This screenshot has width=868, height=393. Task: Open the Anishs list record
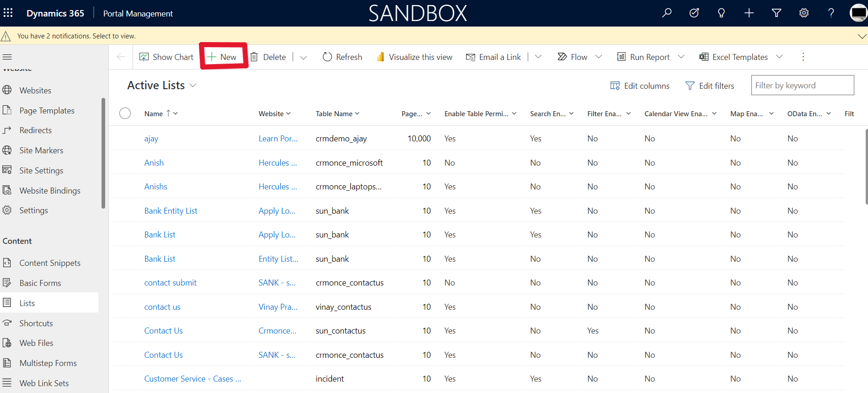click(156, 187)
